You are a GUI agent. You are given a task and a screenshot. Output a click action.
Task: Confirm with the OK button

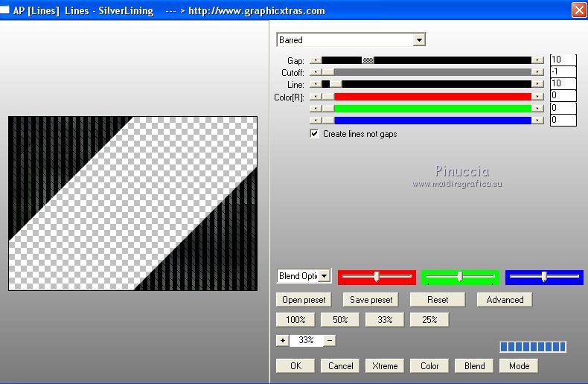(x=295, y=365)
